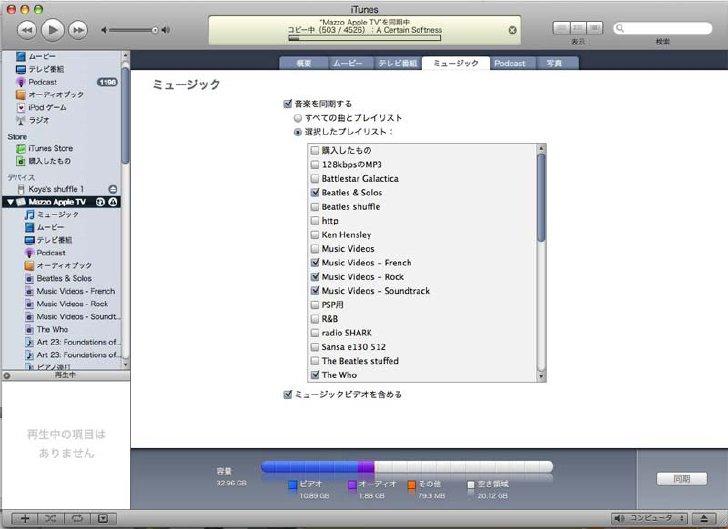
Task: Uncheck Beatles & Solos in playlist list
Action: pos(315,192)
